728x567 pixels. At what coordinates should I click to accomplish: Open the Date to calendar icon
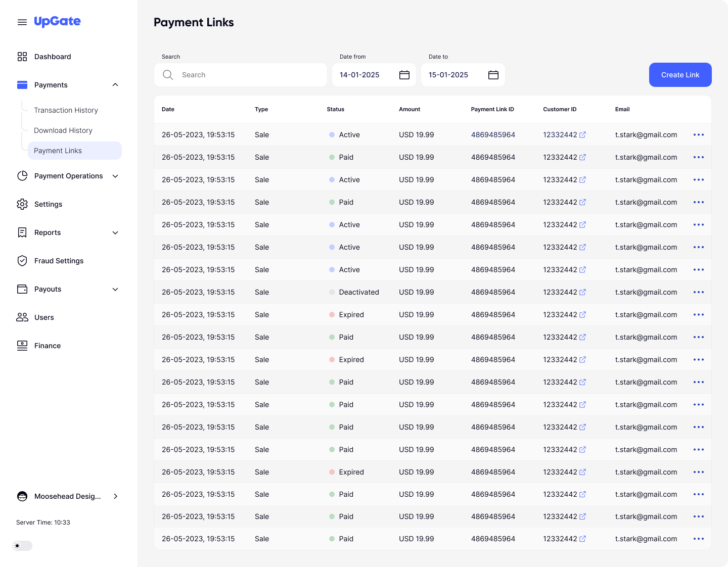click(x=493, y=75)
